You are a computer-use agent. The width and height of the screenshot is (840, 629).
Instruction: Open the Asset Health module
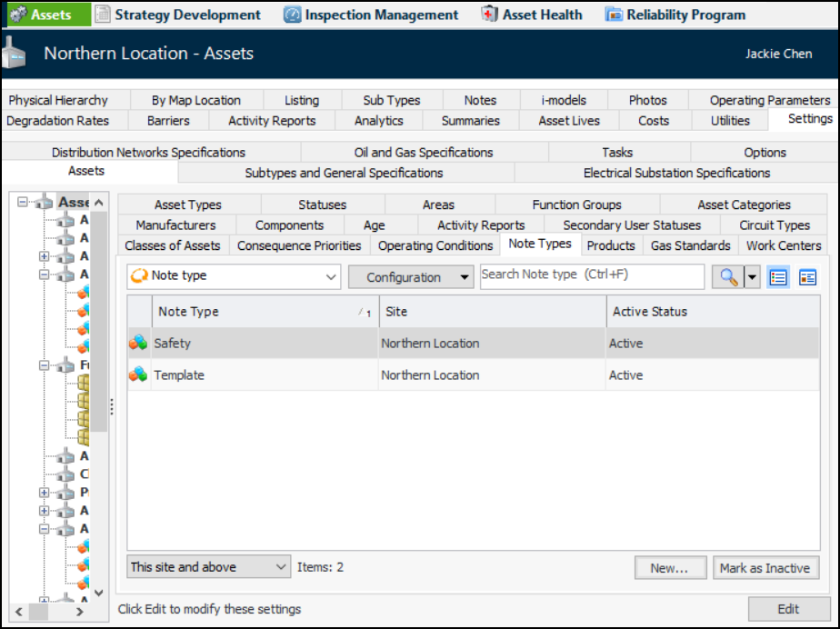pos(532,15)
